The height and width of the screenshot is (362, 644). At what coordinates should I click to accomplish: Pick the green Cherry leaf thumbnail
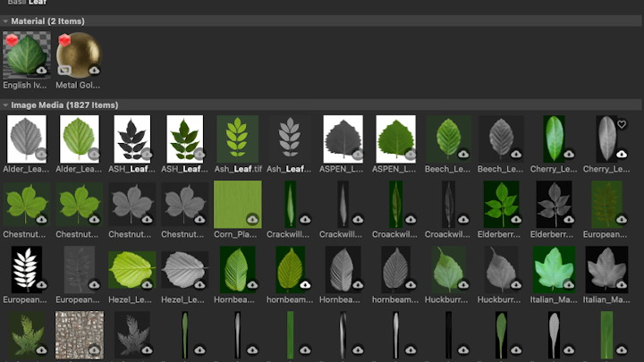tap(554, 139)
